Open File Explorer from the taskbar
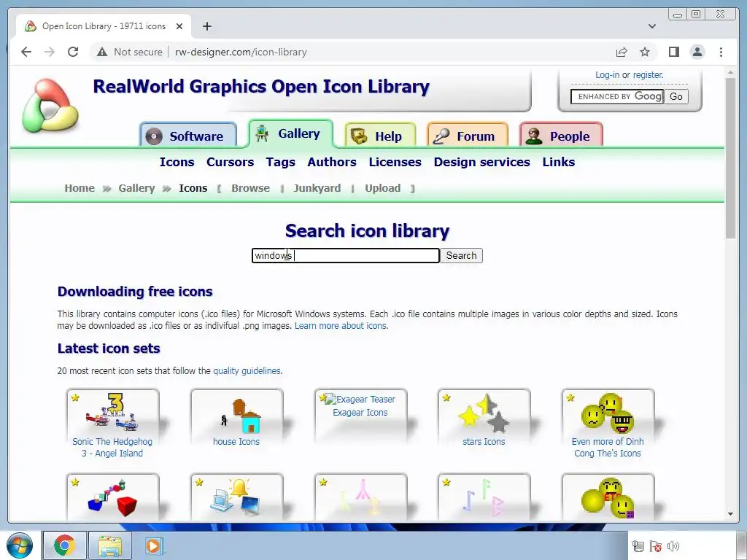The width and height of the screenshot is (747, 560). tap(110, 545)
